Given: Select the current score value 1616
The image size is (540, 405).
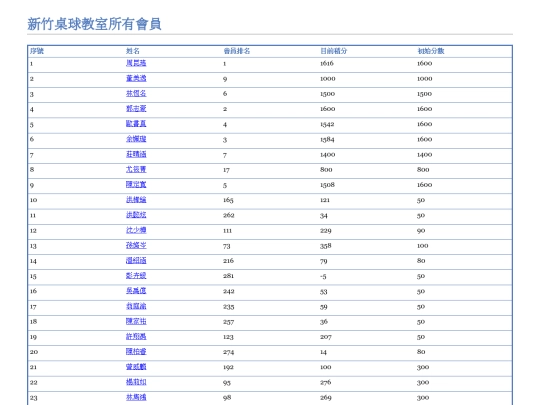Looking at the screenshot, I should (x=327, y=63).
